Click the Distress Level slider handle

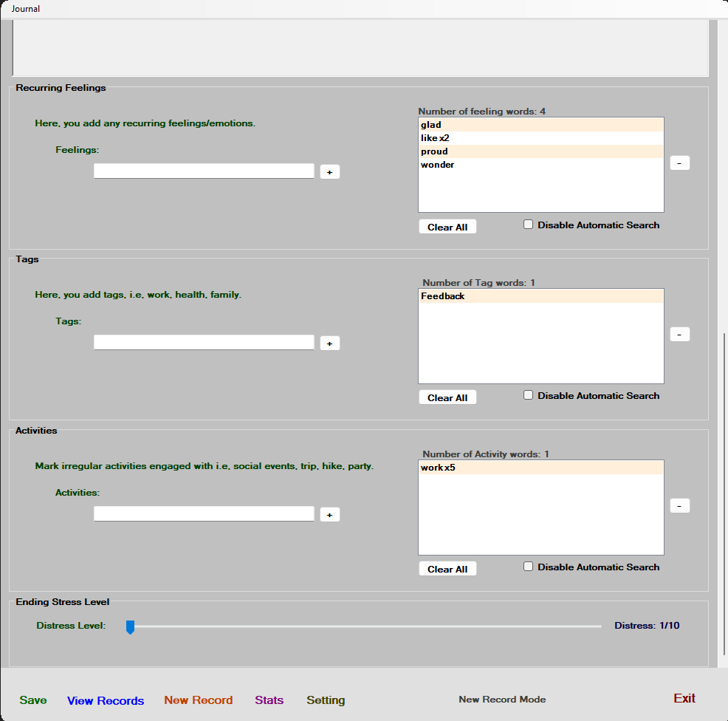[x=131, y=627]
